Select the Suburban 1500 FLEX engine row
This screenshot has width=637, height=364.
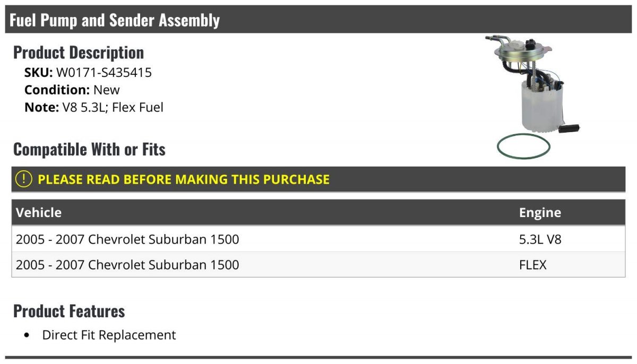pyautogui.click(x=127, y=265)
